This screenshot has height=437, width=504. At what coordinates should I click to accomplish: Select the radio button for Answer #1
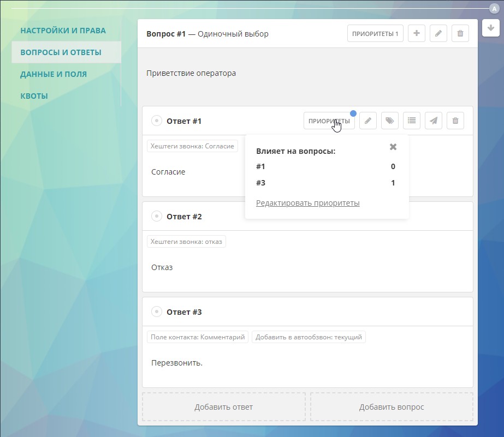coord(157,121)
